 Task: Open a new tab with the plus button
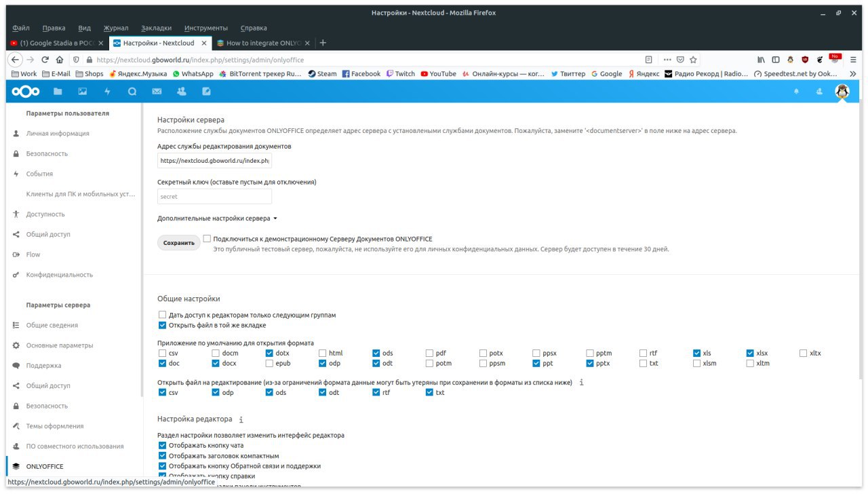[323, 43]
